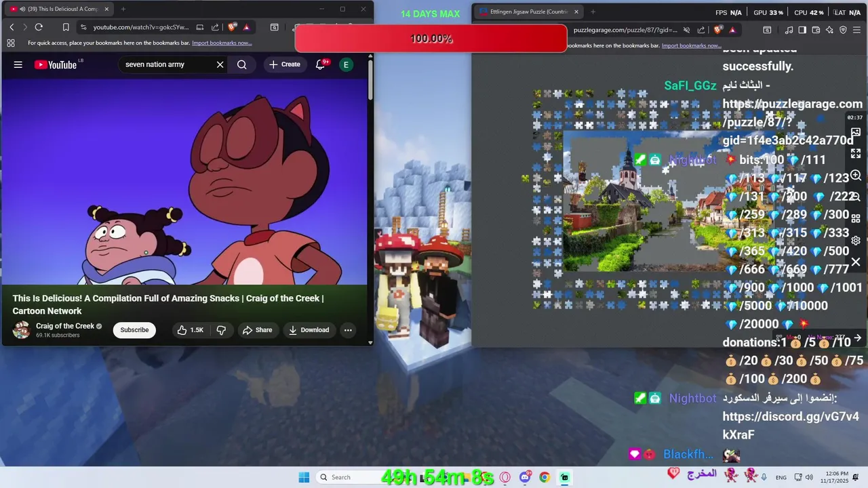Switch the ENG keyboard language indicator

[781, 477]
